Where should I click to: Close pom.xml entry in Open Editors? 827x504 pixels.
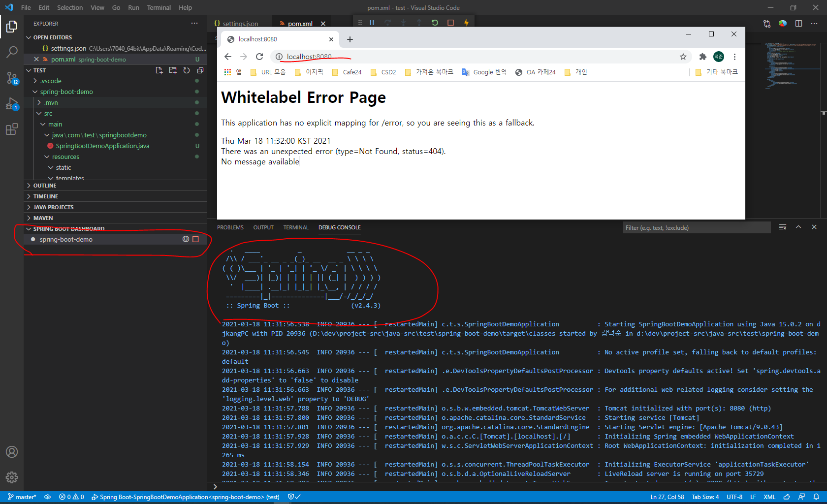(36, 59)
